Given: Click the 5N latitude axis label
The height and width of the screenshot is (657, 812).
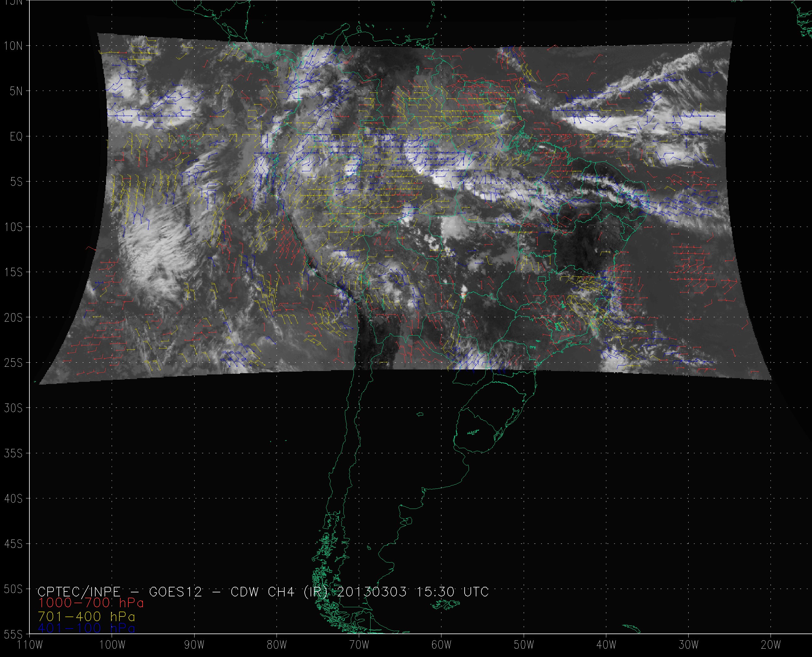Looking at the screenshot, I should click(x=16, y=91).
